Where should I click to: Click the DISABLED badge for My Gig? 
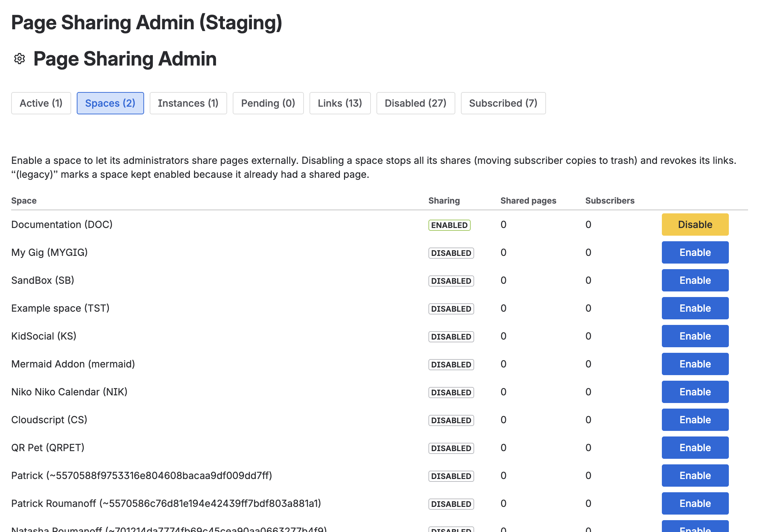(x=451, y=253)
